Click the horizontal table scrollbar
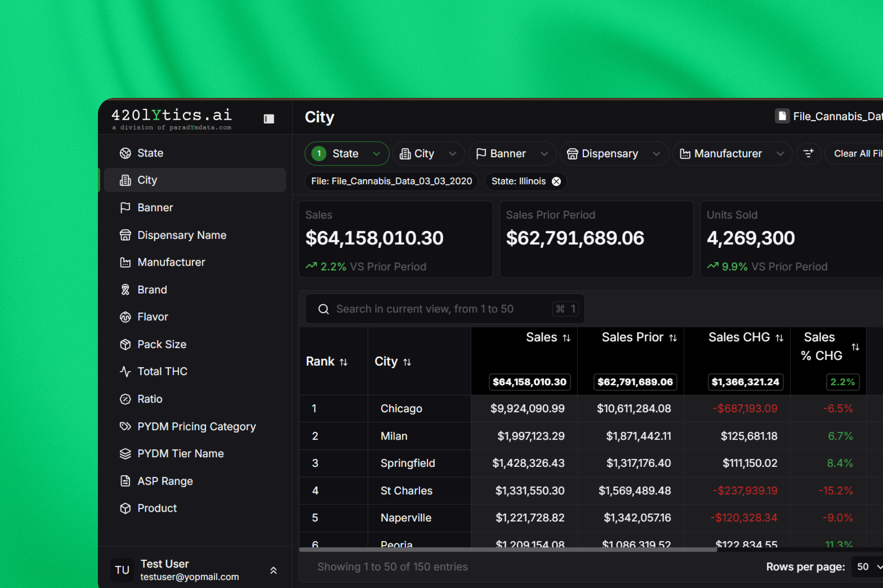The width and height of the screenshot is (883, 588). tap(508, 549)
